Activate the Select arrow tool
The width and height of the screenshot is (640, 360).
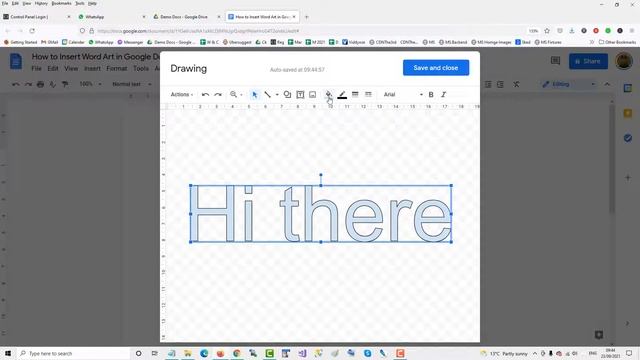point(254,94)
